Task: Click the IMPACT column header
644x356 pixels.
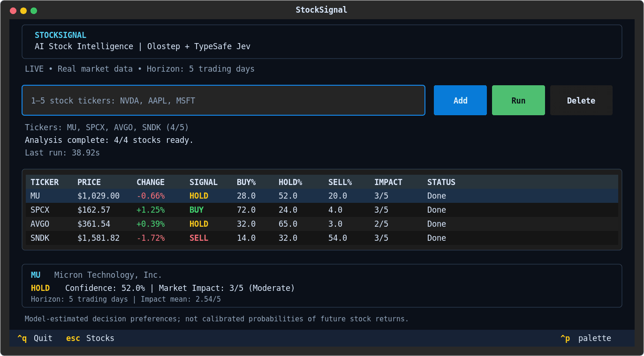Action: click(388, 182)
